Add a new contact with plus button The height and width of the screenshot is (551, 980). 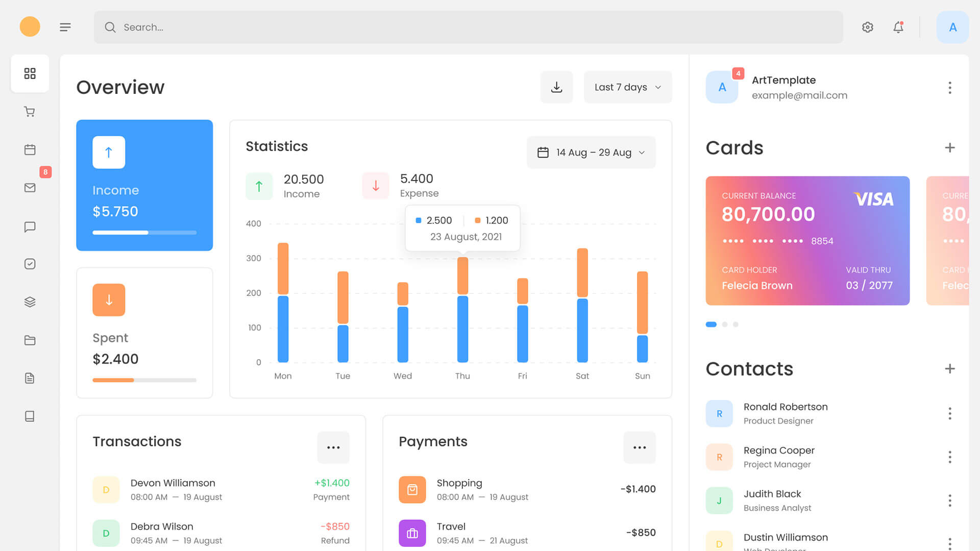pyautogui.click(x=949, y=369)
